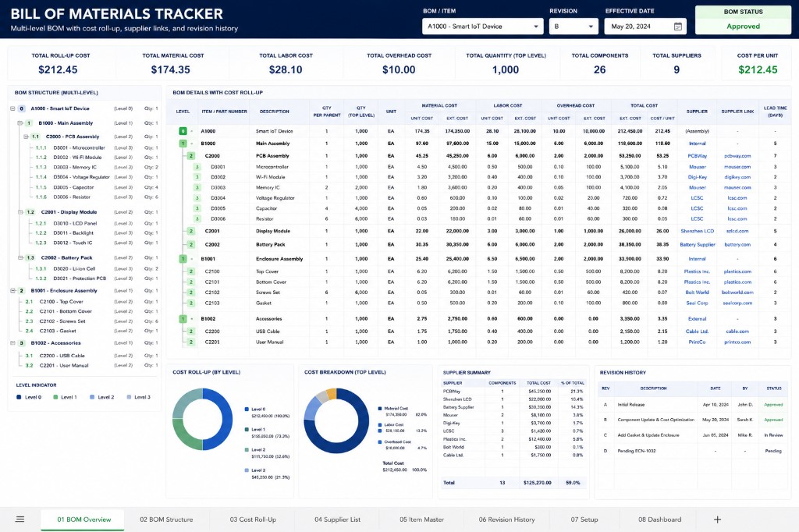Click level 1 badge in B1002 table row
Image resolution: width=799 pixels, height=532 pixels.
click(x=183, y=319)
